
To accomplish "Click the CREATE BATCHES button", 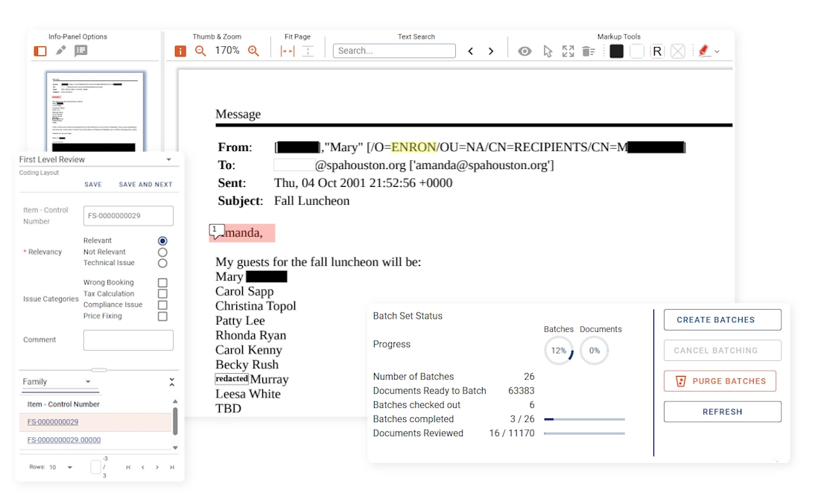I will coord(721,319).
